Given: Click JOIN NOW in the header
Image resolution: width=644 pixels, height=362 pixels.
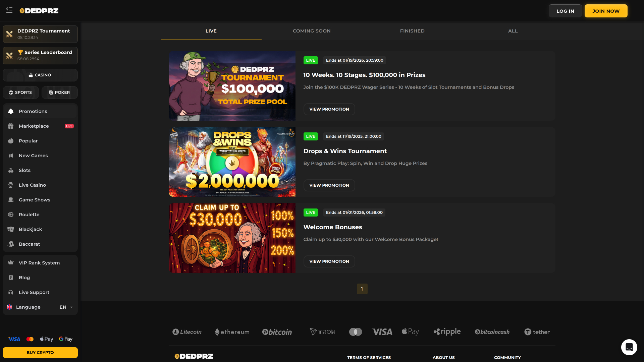Looking at the screenshot, I should (x=606, y=11).
